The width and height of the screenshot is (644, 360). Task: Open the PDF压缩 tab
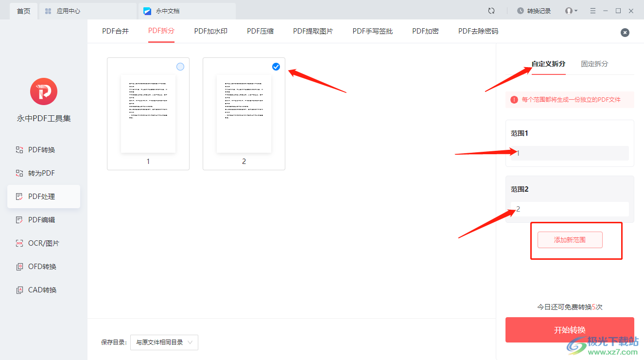(x=260, y=31)
